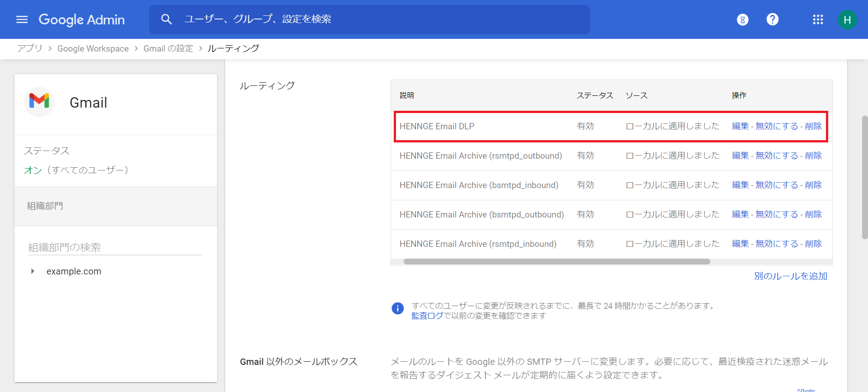
Task: Click the Gmail title in sidebar card
Action: [x=89, y=103]
